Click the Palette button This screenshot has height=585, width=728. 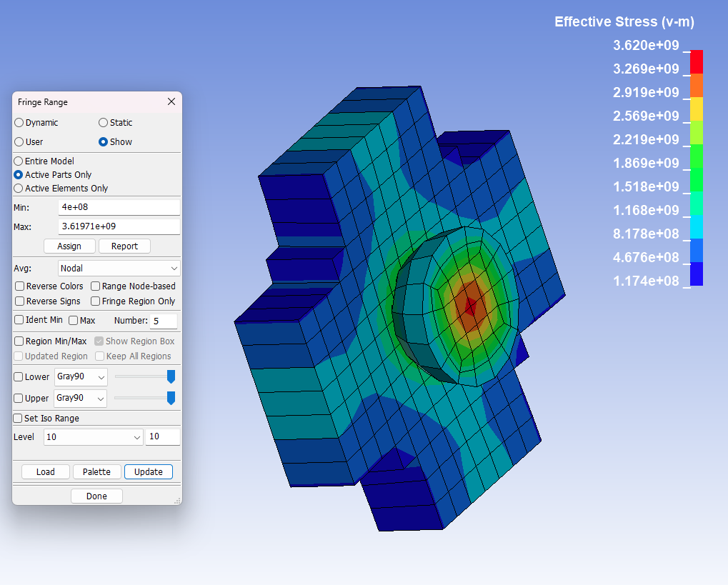tap(96, 472)
